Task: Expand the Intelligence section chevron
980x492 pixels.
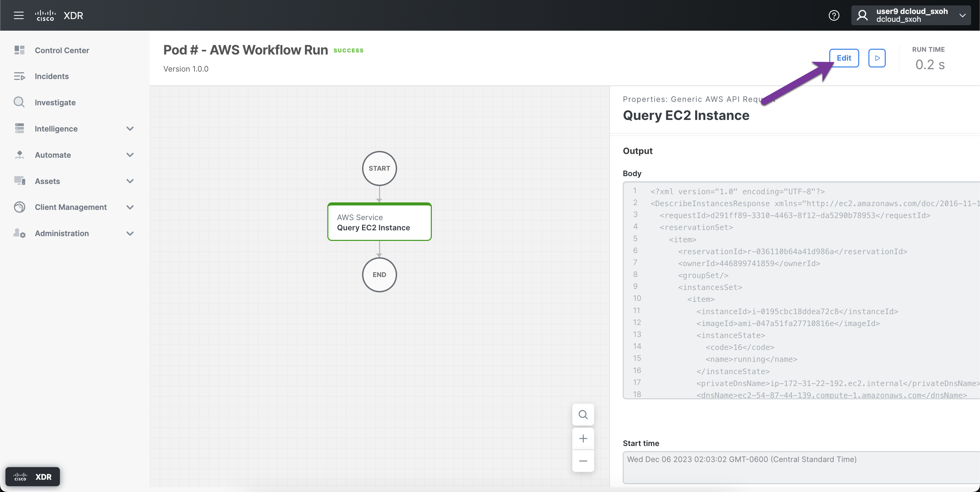Action: (x=130, y=129)
